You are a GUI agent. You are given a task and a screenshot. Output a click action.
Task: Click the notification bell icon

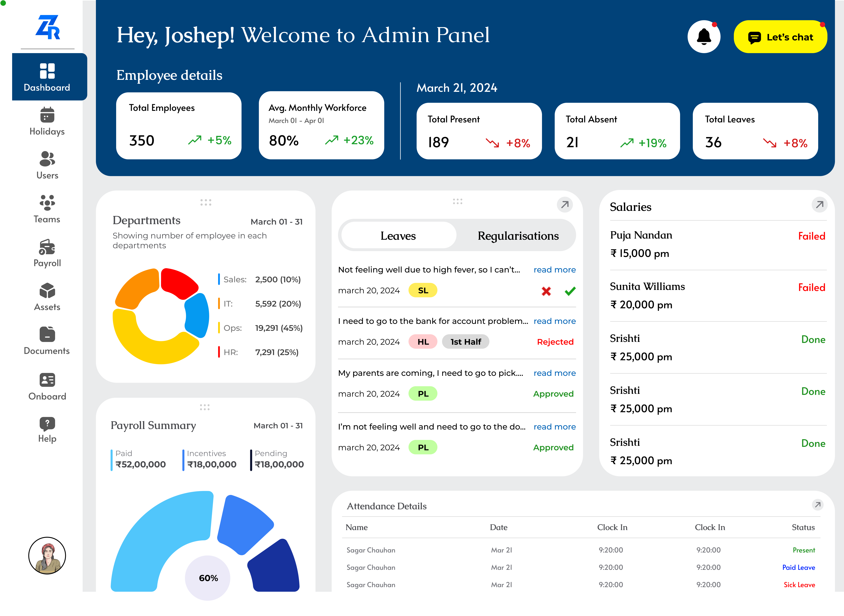tap(704, 37)
